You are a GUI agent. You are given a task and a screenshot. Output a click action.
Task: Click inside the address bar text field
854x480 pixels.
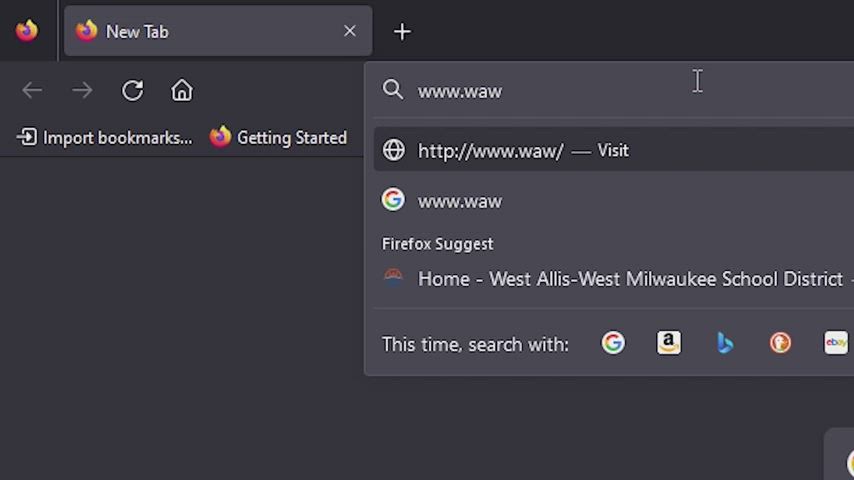tap(600, 91)
